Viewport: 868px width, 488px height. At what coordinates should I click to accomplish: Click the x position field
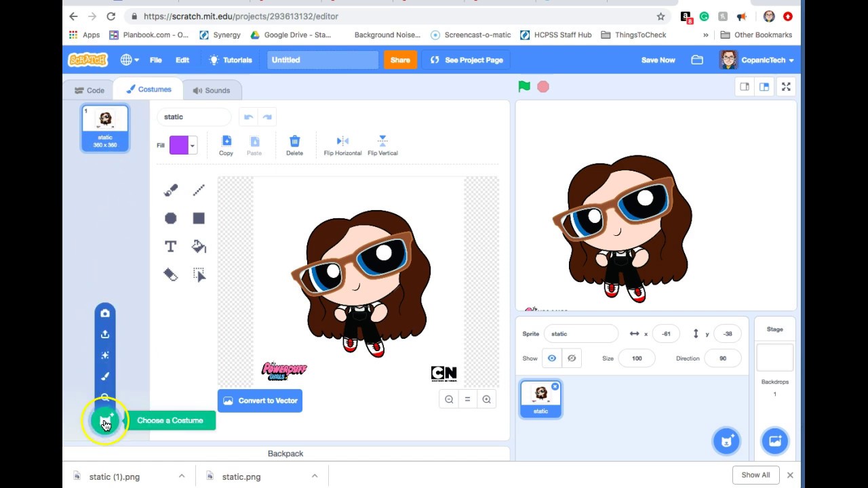pyautogui.click(x=666, y=333)
